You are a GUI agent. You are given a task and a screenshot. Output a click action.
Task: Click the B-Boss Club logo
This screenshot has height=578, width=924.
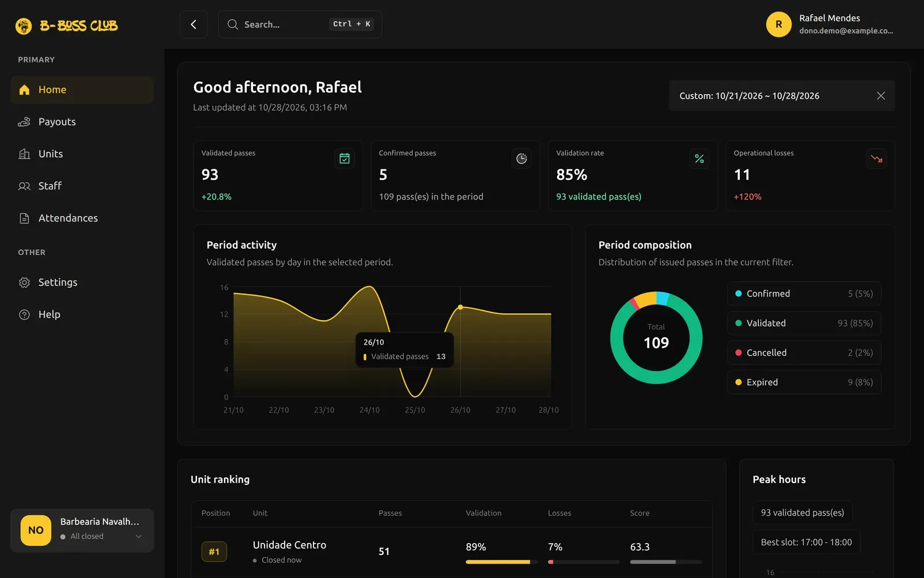66,25
